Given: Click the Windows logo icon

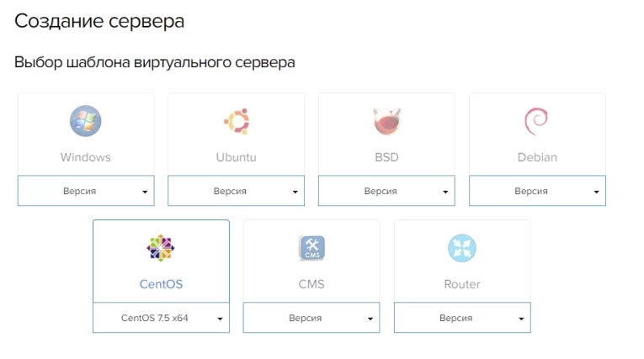Looking at the screenshot, I should point(85,121).
